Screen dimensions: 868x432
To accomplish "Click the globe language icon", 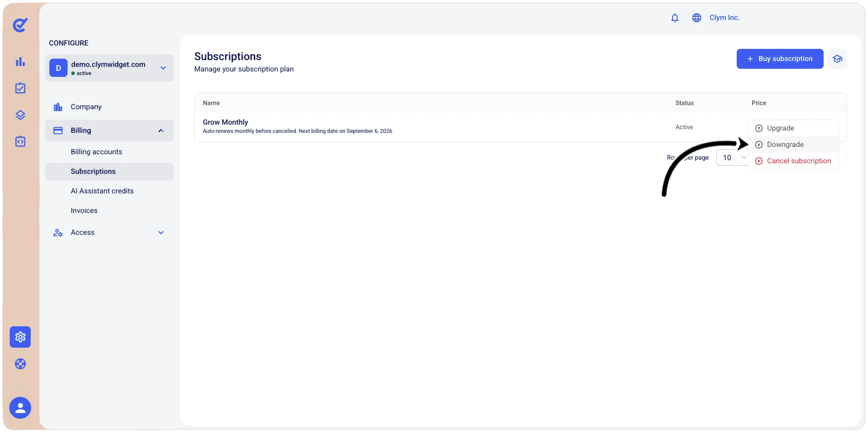I will click(696, 18).
